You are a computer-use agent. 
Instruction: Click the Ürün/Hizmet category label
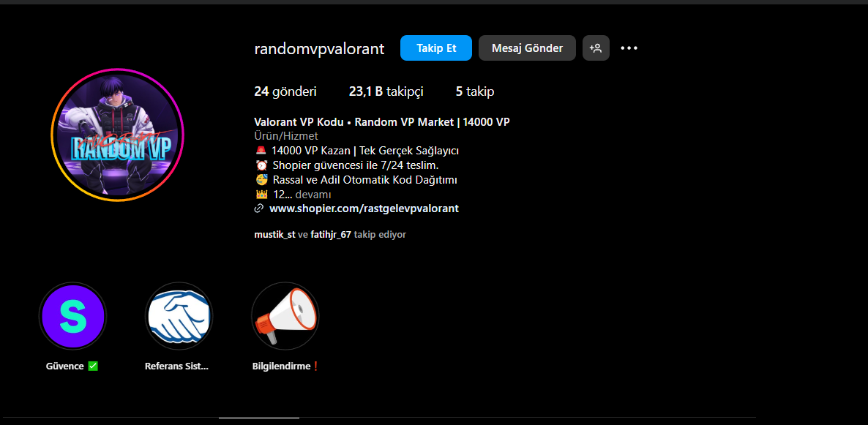[x=285, y=136]
